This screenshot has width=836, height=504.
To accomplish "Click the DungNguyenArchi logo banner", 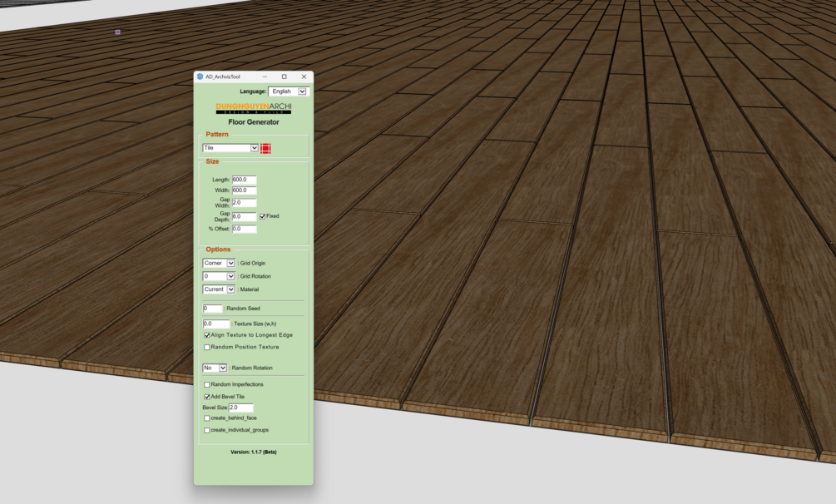I will (253, 108).
